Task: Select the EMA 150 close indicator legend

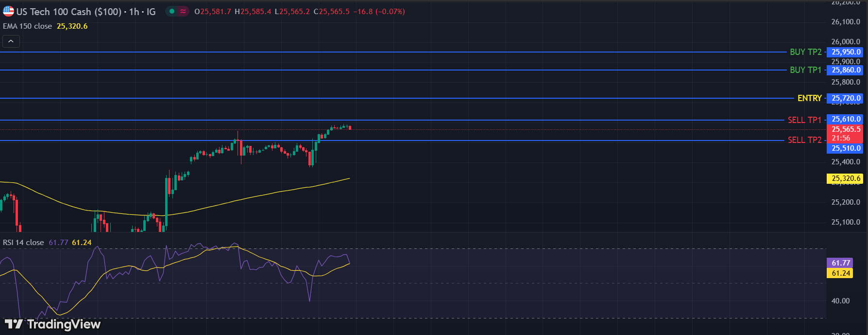Action: pyautogui.click(x=28, y=26)
